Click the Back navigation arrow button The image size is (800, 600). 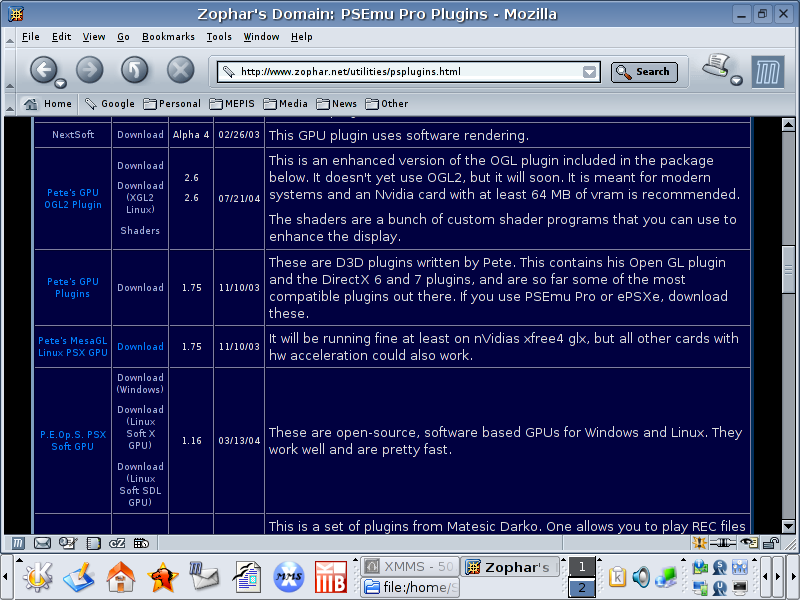(x=42, y=69)
